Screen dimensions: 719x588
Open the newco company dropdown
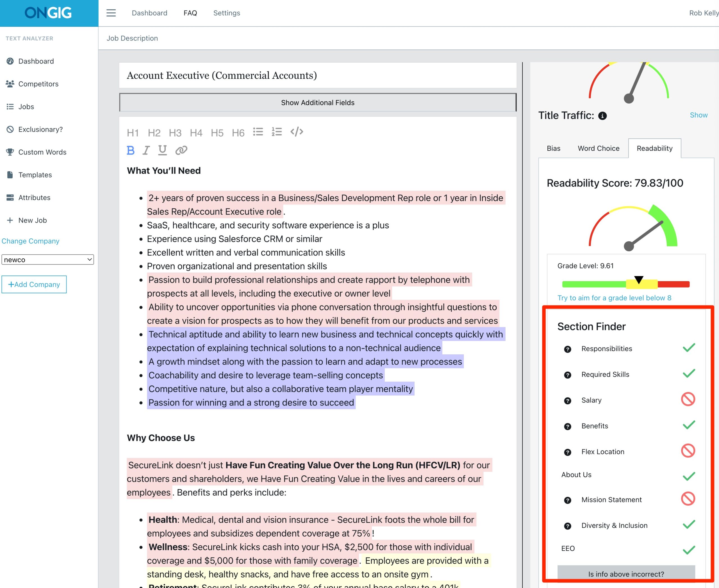pos(48,259)
